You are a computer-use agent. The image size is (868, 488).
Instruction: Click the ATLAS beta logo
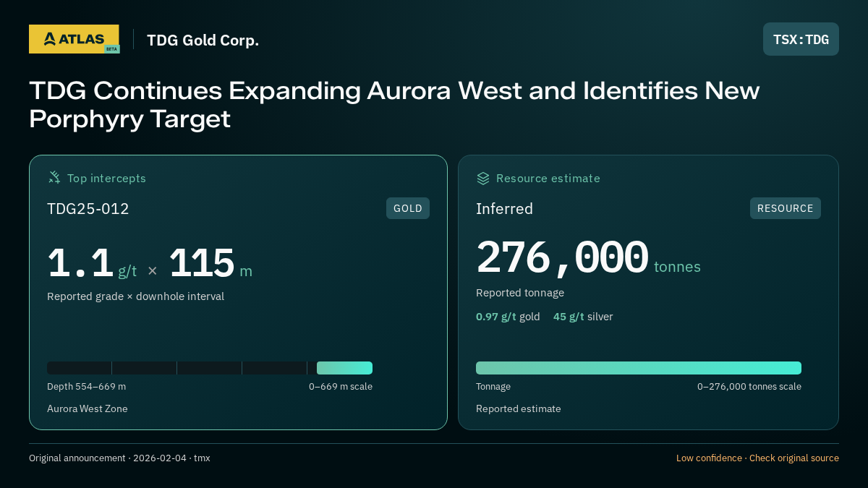pyautogui.click(x=74, y=39)
